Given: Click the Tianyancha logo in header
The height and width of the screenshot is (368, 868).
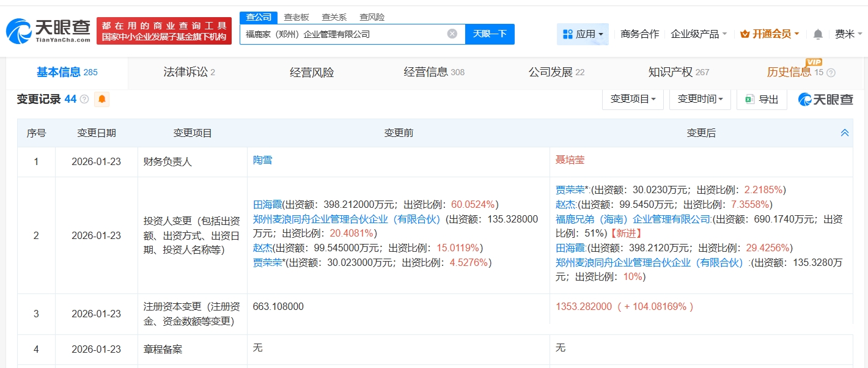Looking at the screenshot, I should point(49,31).
